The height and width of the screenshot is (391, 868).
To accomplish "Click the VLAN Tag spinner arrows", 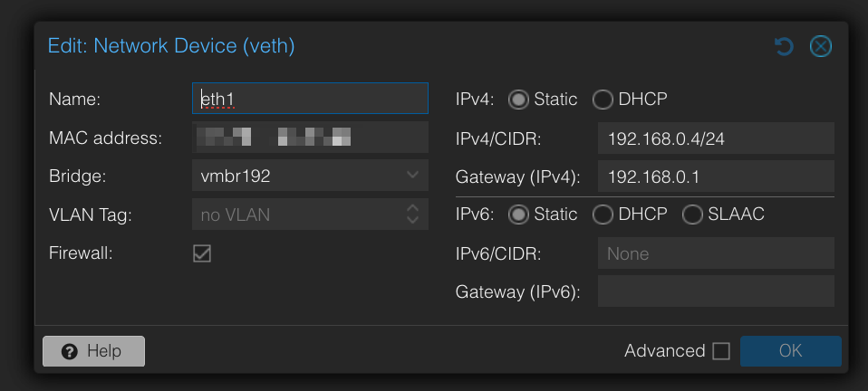I will tap(412, 215).
